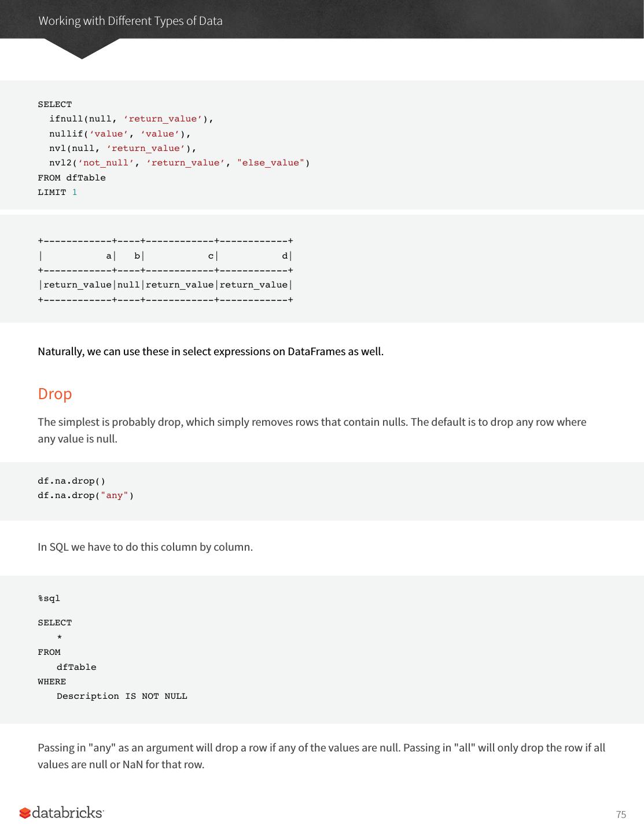Click the dark header pointer triangle

(x=82, y=49)
